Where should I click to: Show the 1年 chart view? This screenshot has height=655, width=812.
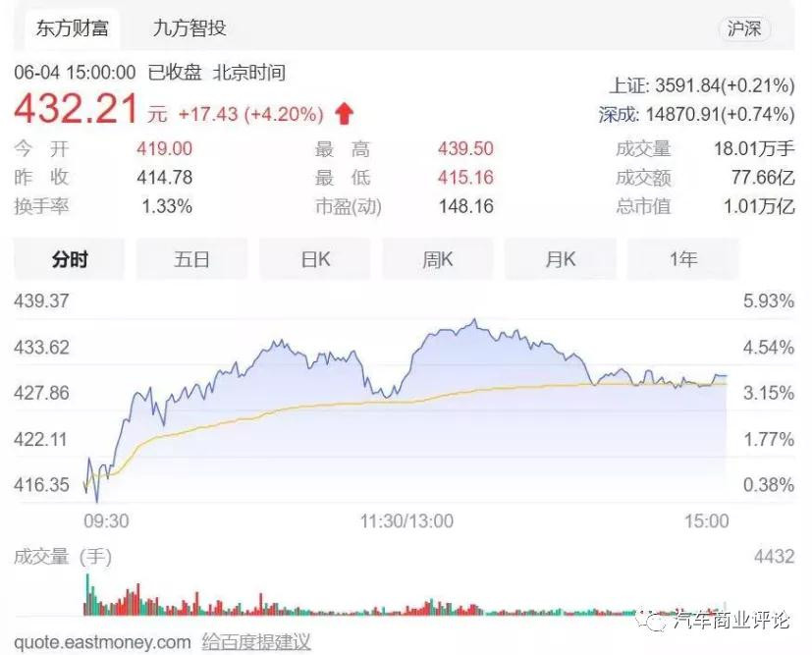pyautogui.click(x=682, y=260)
